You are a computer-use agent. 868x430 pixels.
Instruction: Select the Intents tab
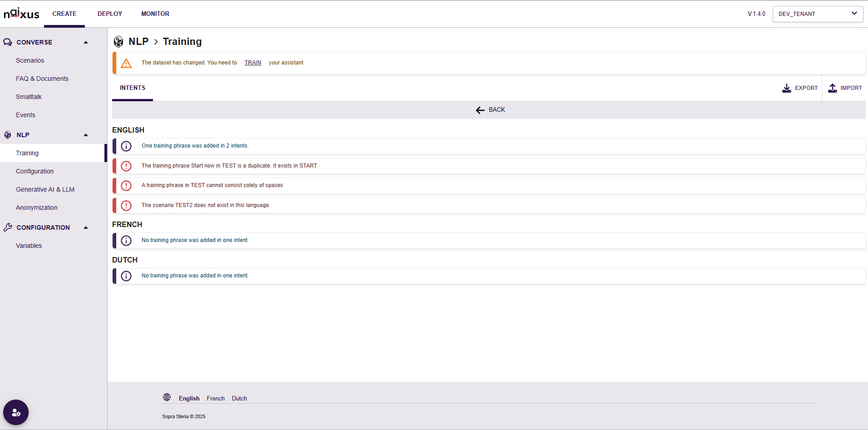(133, 88)
